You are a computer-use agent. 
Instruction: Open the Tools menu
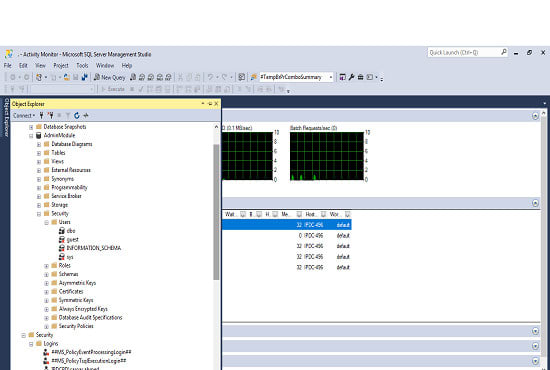(x=82, y=66)
